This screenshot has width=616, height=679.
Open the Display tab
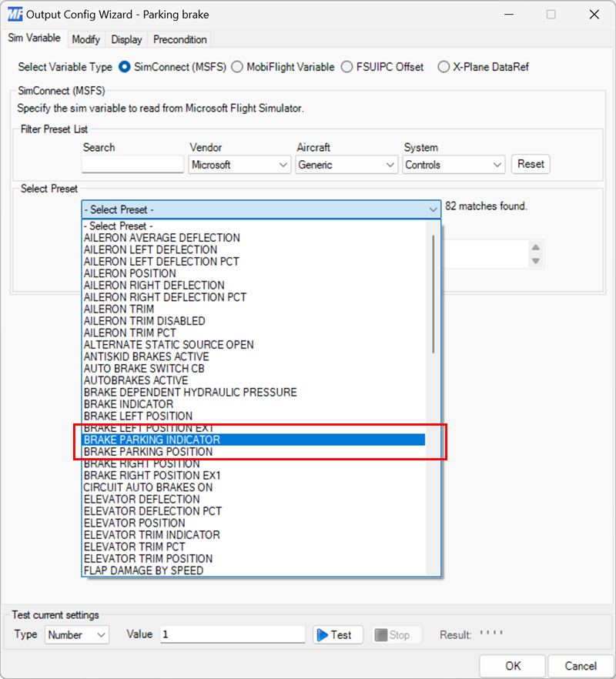coord(126,39)
